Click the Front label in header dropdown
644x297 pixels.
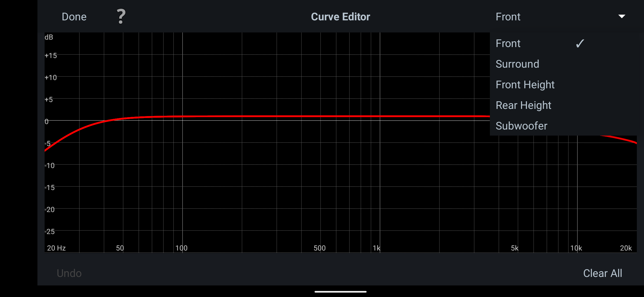click(x=508, y=17)
